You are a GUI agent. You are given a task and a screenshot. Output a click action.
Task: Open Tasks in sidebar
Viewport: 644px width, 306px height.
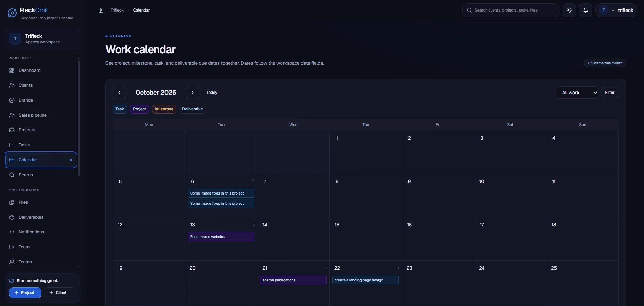coord(41,145)
